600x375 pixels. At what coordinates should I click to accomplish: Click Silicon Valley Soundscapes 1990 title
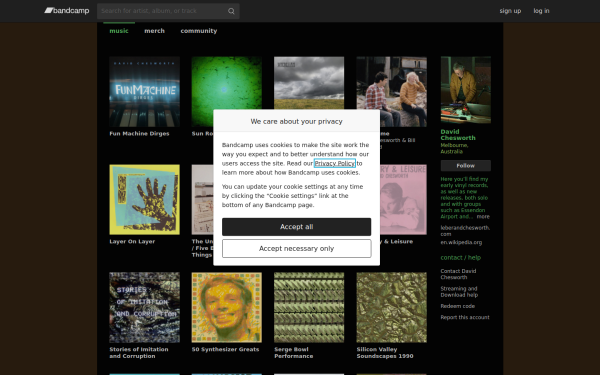(x=385, y=352)
